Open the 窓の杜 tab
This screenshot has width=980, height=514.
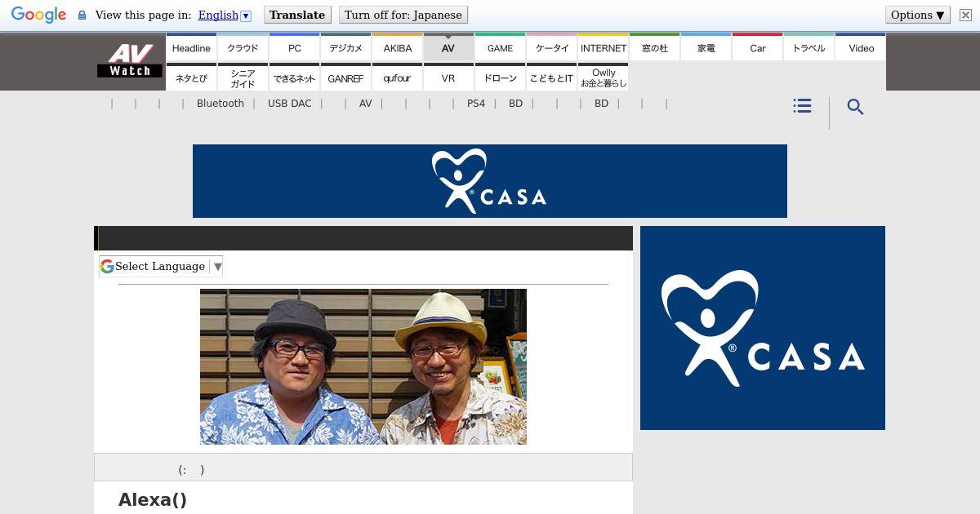click(x=654, y=47)
